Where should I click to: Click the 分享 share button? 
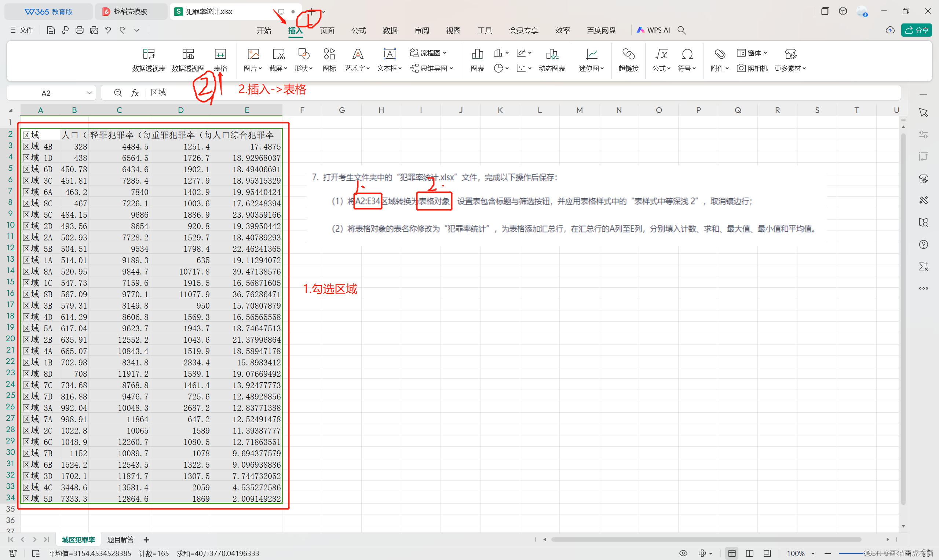[916, 30]
